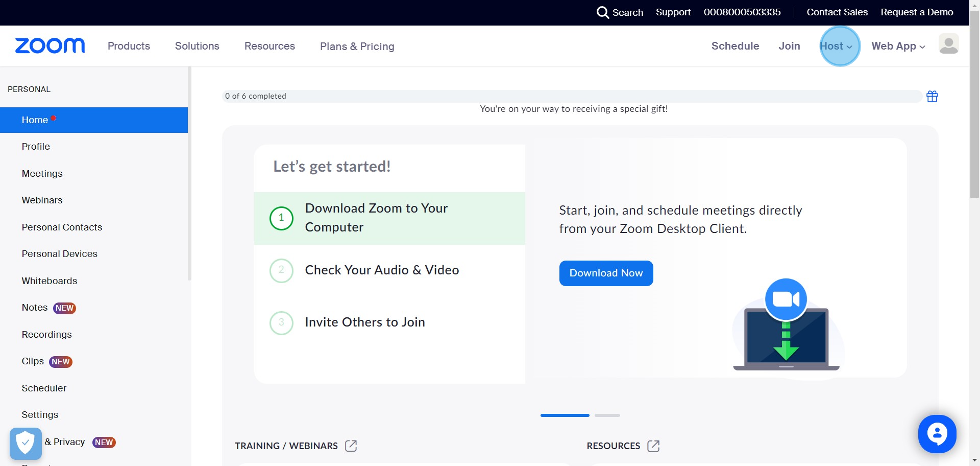Open the user profile avatar

948,44
